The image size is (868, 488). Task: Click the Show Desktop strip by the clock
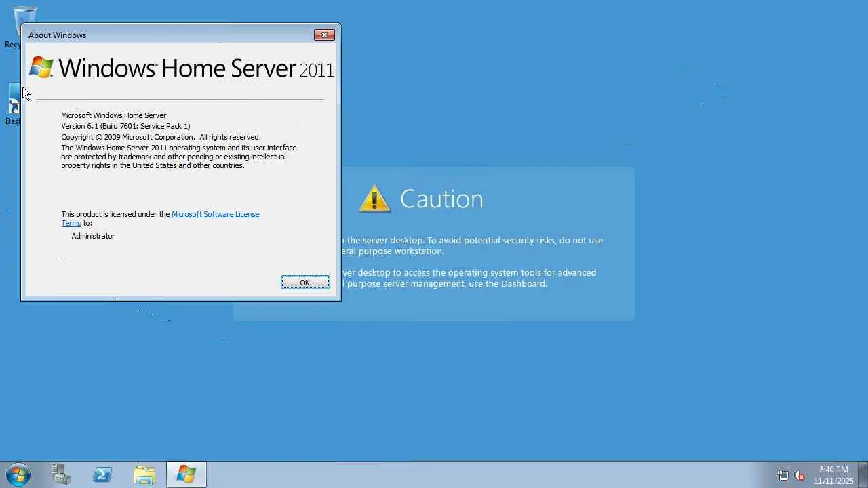pyautogui.click(x=863, y=474)
